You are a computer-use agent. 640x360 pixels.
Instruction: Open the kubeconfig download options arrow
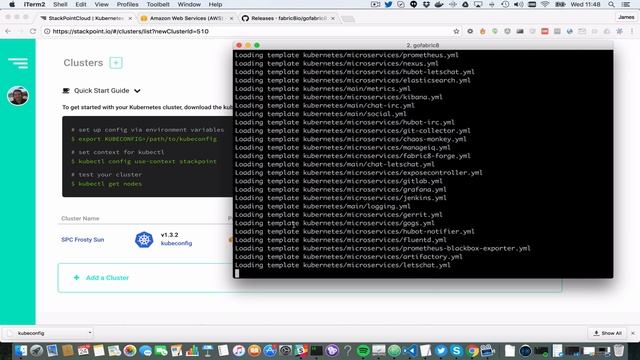pyautogui.click(x=90, y=333)
